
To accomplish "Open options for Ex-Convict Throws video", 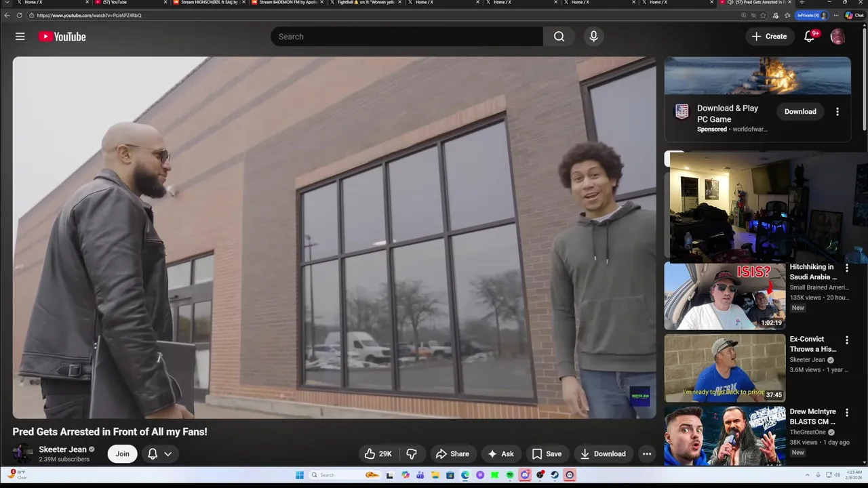I will click(x=847, y=340).
